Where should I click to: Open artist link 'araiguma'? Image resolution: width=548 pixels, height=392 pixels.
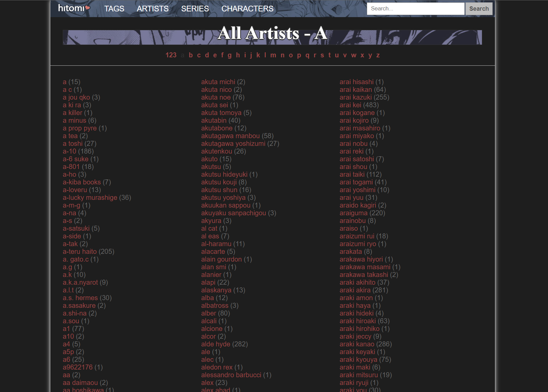354,213
